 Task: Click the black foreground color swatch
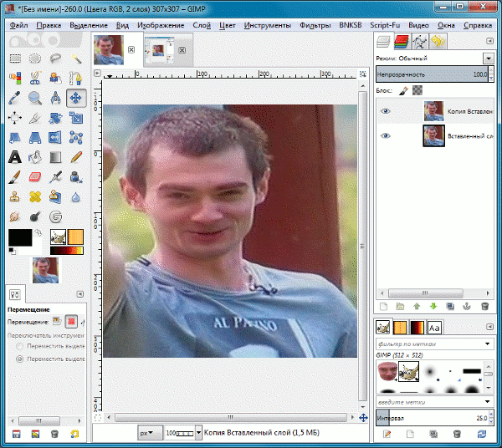pyautogui.click(x=20, y=237)
